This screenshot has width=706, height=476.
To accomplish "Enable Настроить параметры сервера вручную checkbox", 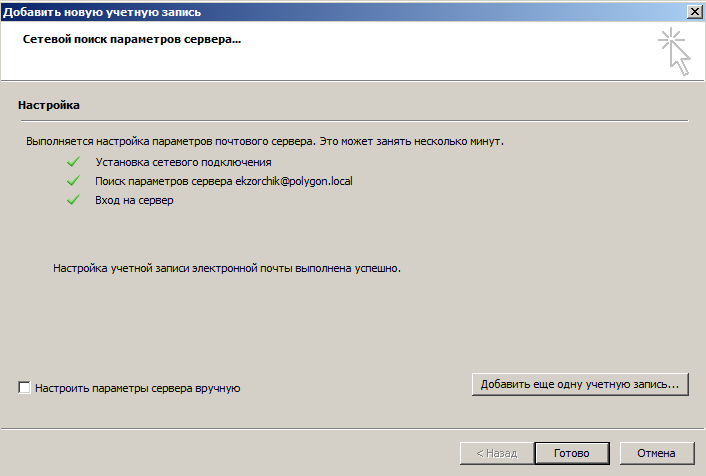I will coord(24,387).
